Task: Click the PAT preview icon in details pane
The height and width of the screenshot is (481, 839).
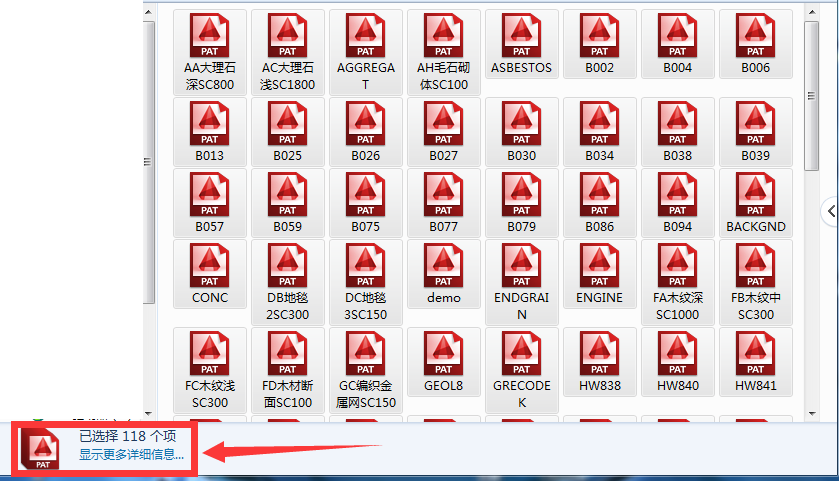Action: pos(42,448)
